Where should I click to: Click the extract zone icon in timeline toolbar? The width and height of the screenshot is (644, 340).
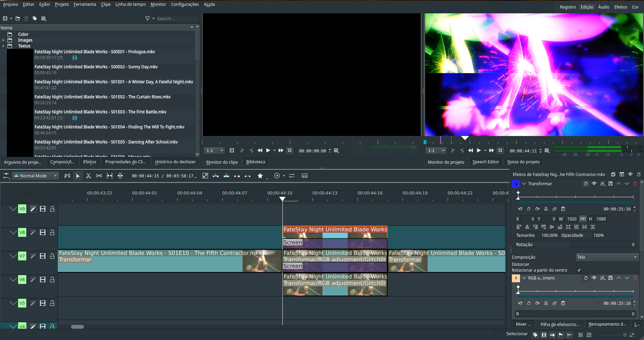click(x=237, y=176)
